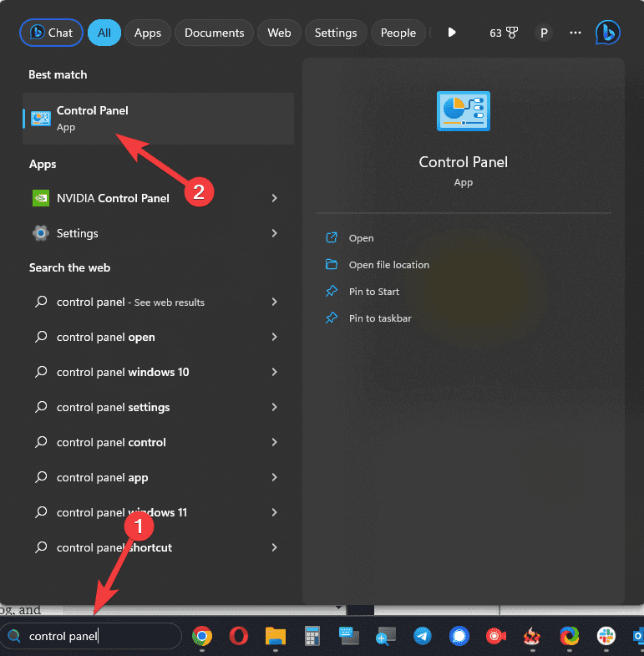Expand Settings result chevron
This screenshot has height=656, width=644.
(274, 233)
